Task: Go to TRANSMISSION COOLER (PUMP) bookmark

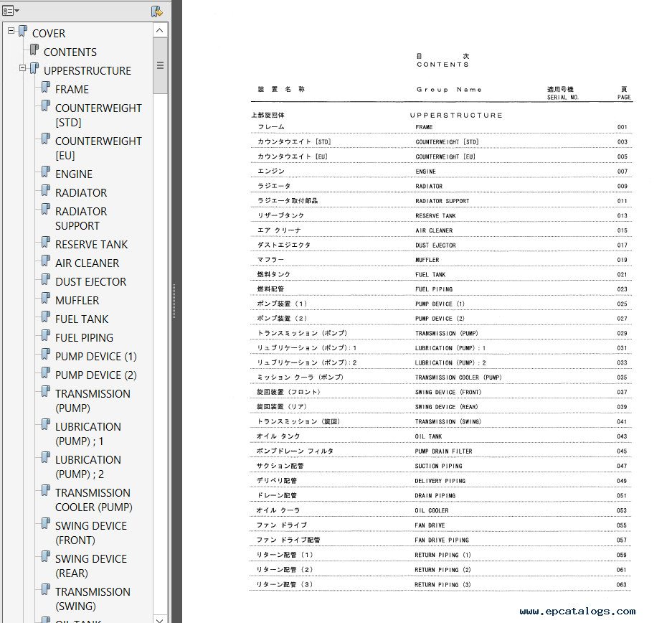Action: point(93,500)
